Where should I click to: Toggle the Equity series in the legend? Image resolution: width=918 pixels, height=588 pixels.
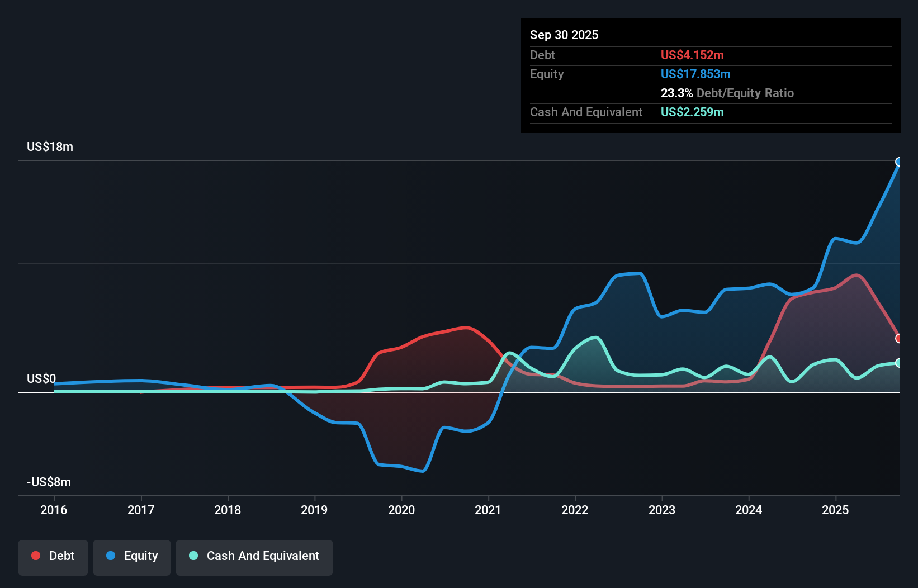tap(132, 556)
